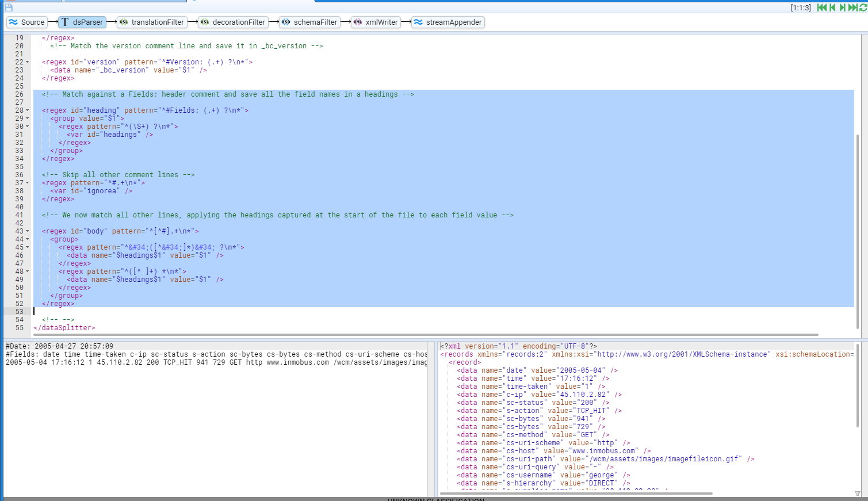Click the code editor vertical scrollbar
Image resolution: width=868 pixels, height=501 pixels.
(857, 230)
